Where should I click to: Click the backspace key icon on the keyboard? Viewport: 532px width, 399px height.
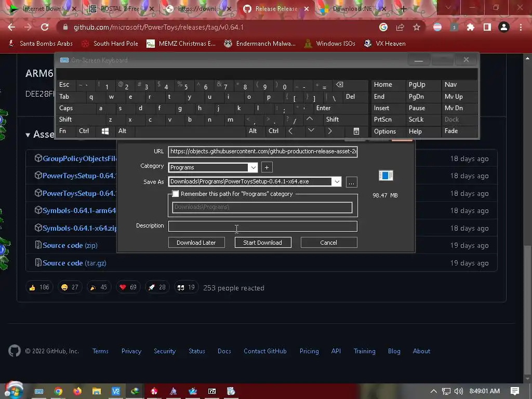tap(350, 85)
